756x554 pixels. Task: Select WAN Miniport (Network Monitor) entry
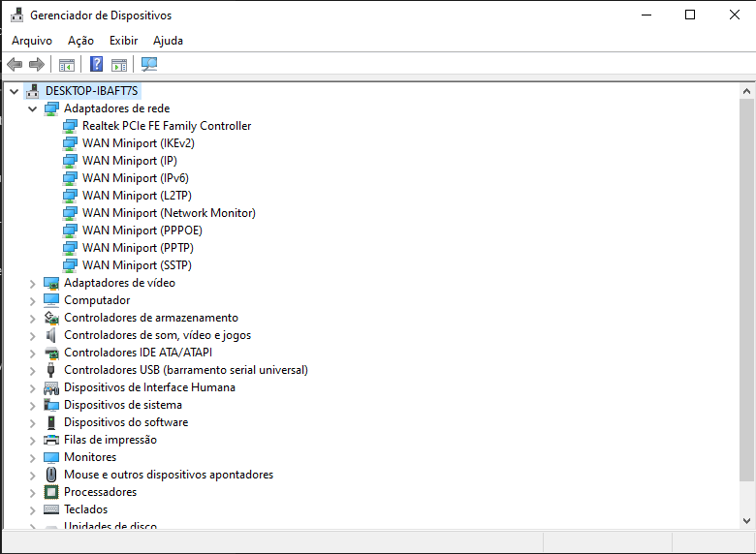click(169, 213)
